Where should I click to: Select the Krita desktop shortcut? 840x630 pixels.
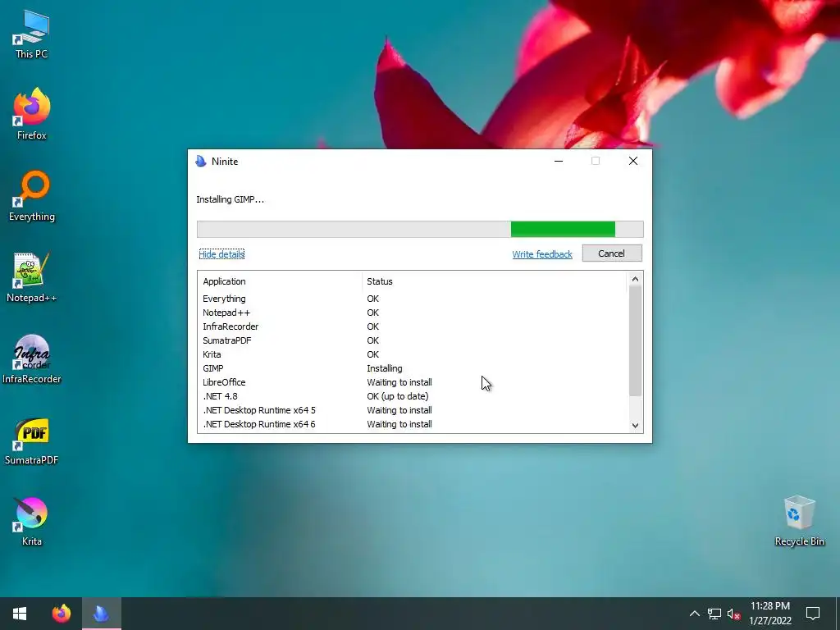pos(32,521)
